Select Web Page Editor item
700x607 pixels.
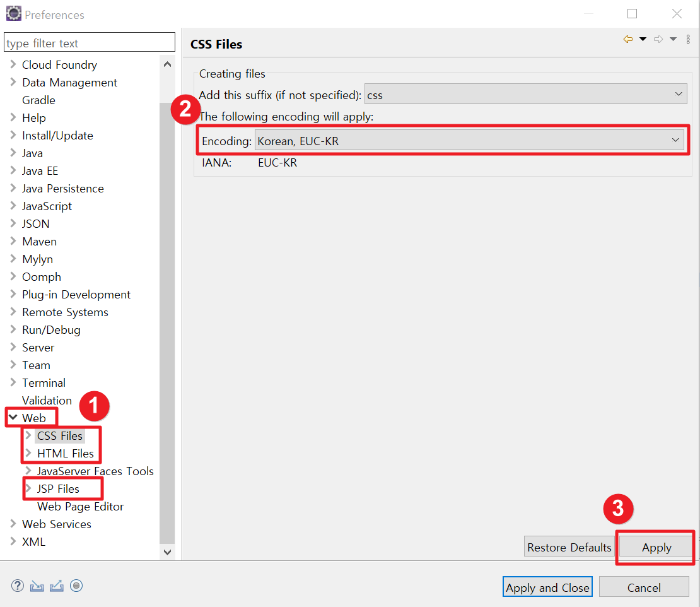coord(80,507)
